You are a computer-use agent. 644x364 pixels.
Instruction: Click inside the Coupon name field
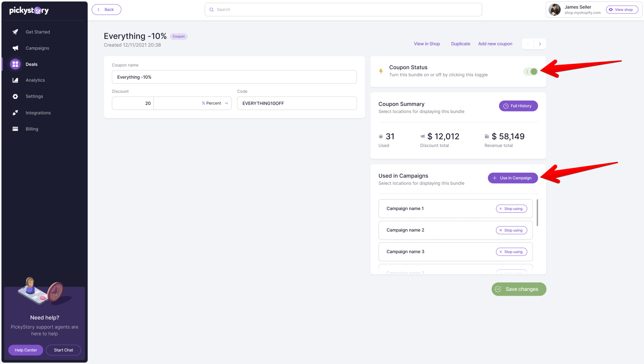pos(234,77)
